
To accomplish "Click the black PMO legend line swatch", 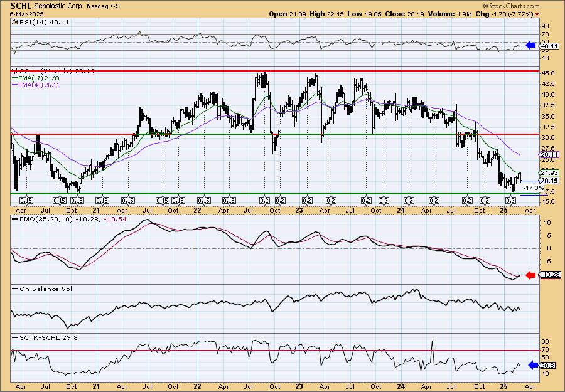I will coord(15,220).
